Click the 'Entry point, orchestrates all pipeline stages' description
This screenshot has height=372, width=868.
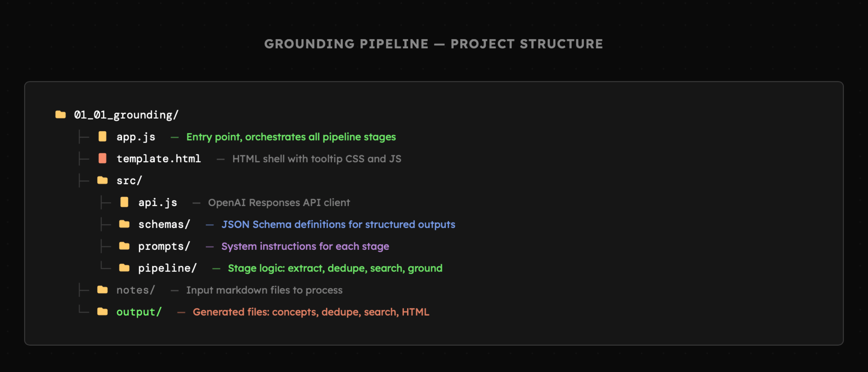tap(291, 137)
